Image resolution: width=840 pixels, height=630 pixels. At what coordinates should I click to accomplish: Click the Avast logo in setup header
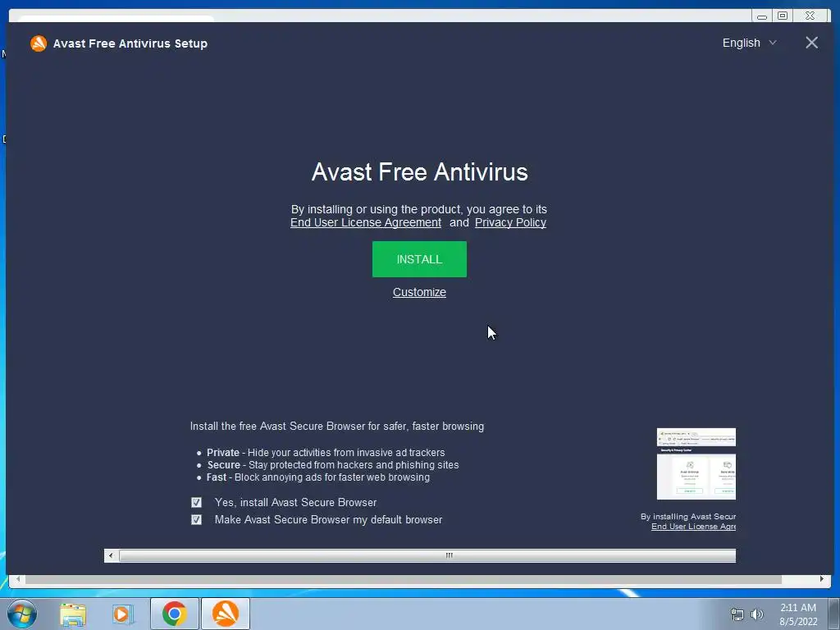pos(39,43)
